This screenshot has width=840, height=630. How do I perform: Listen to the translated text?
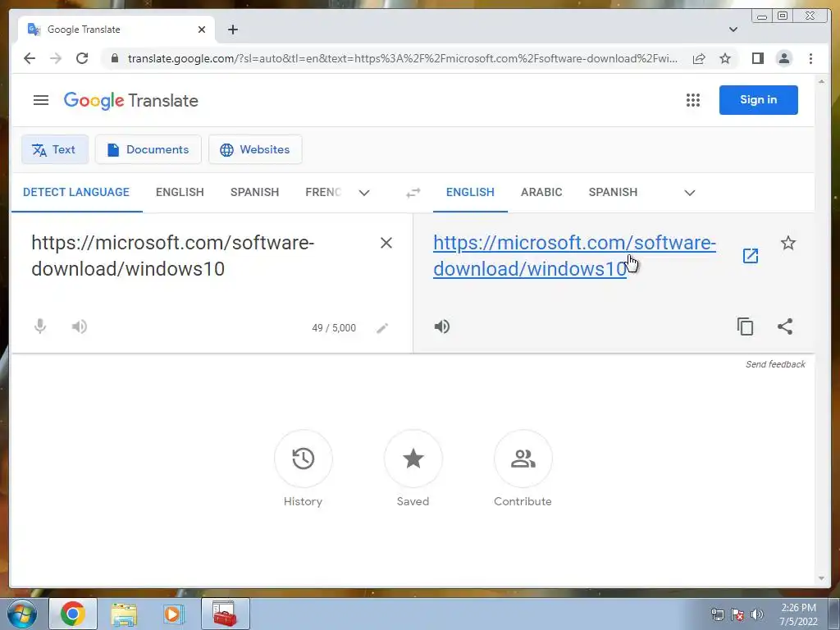(442, 326)
